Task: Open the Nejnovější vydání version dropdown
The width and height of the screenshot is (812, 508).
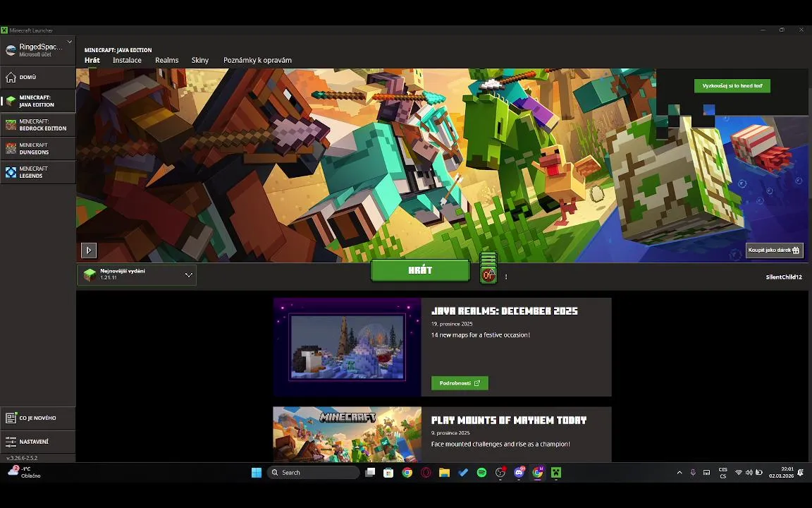Action: pyautogui.click(x=137, y=274)
